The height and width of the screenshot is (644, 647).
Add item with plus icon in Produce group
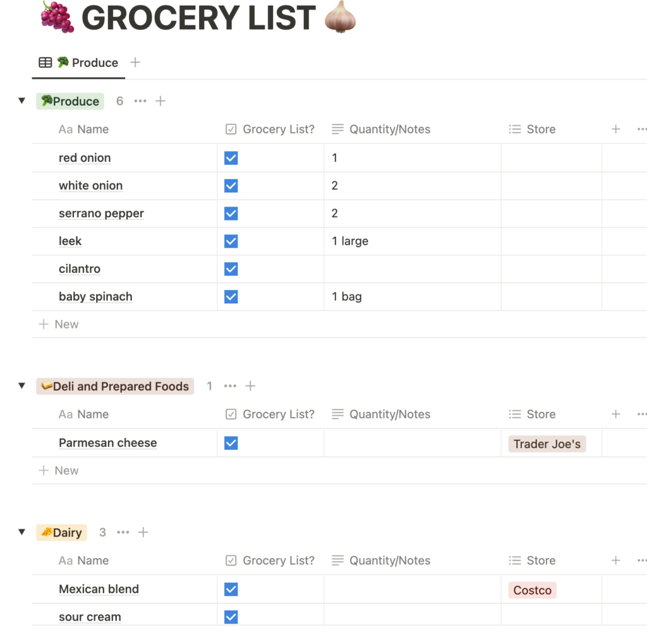160,101
